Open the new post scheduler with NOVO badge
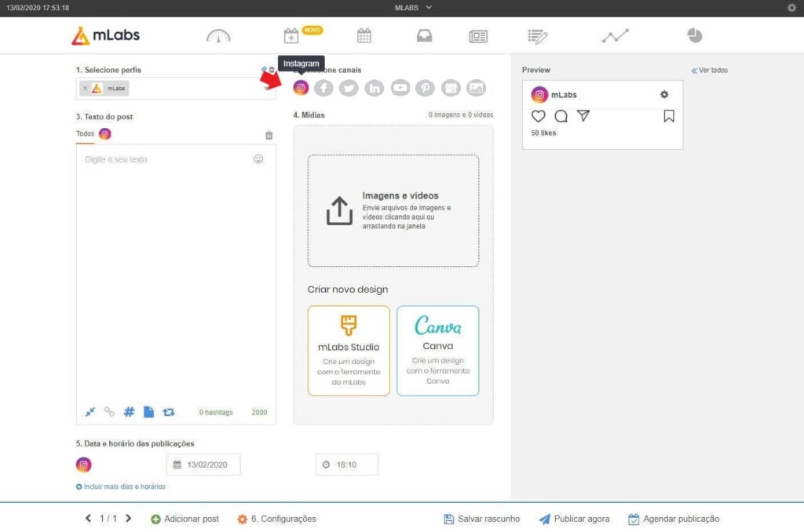 (x=291, y=36)
